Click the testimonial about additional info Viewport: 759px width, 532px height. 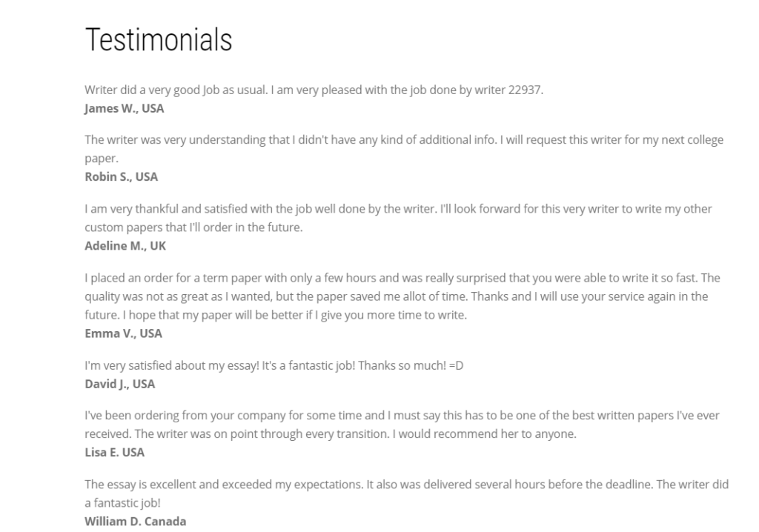(404, 149)
